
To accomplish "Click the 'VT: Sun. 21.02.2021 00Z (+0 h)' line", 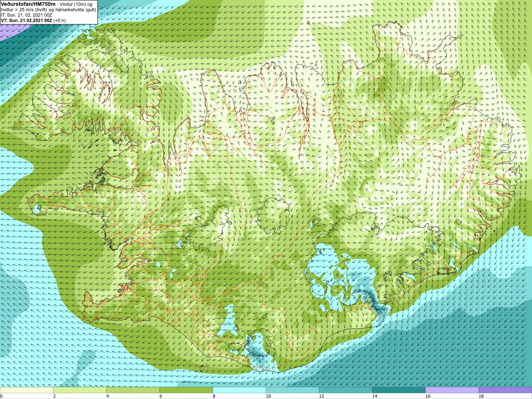I will 33,20.
